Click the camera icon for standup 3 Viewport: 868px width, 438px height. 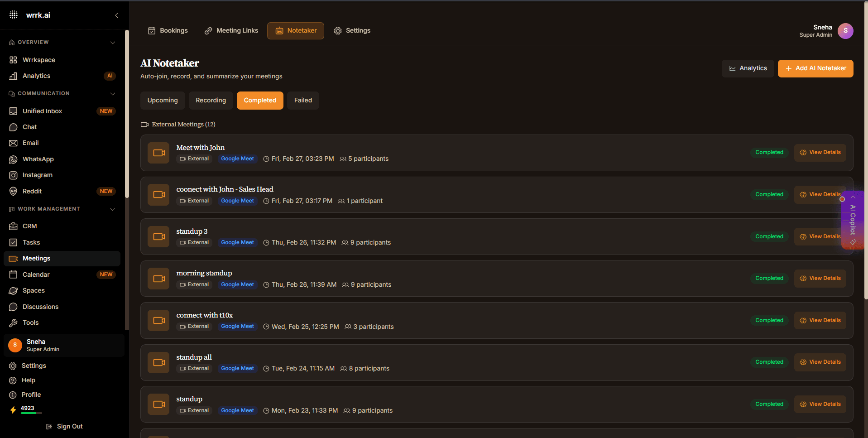coord(158,237)
